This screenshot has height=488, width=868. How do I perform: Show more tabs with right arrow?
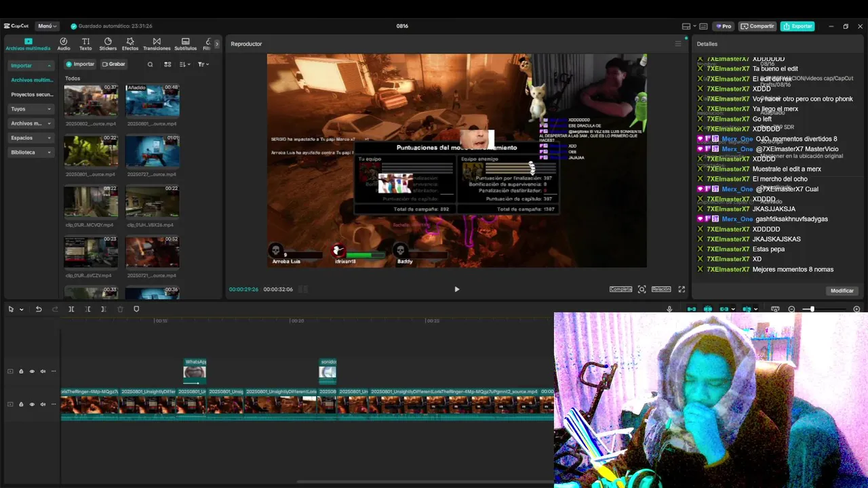217,44
